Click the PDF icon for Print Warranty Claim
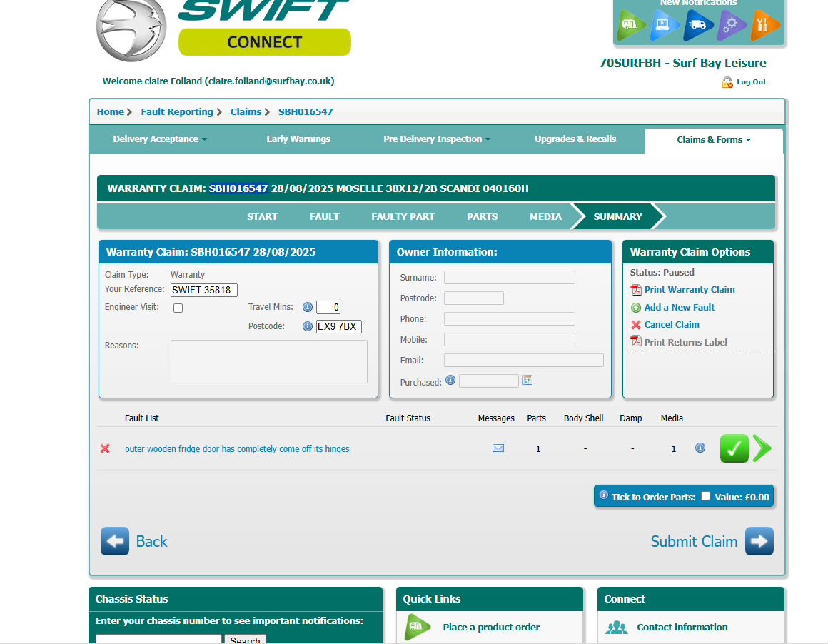The image size is (828, 644). click(636, 289)
